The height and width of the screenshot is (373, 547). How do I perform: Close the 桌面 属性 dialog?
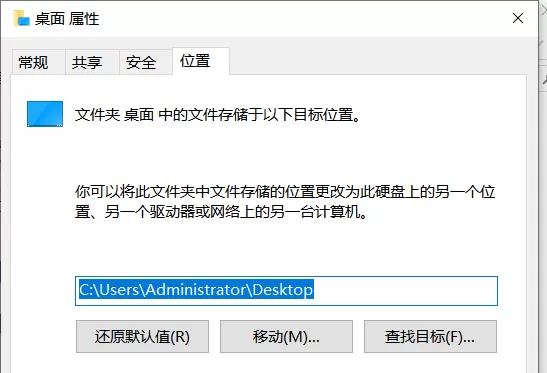518,18
